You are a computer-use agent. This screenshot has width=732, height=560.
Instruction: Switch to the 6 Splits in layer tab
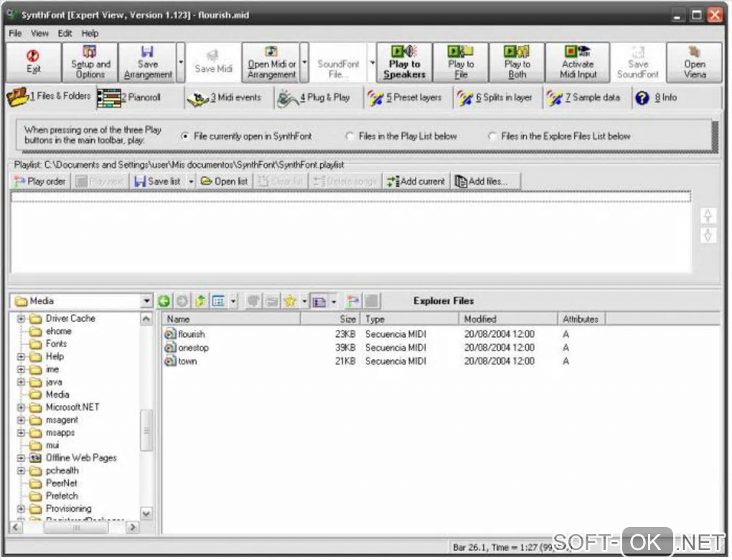tap(499, 98)
